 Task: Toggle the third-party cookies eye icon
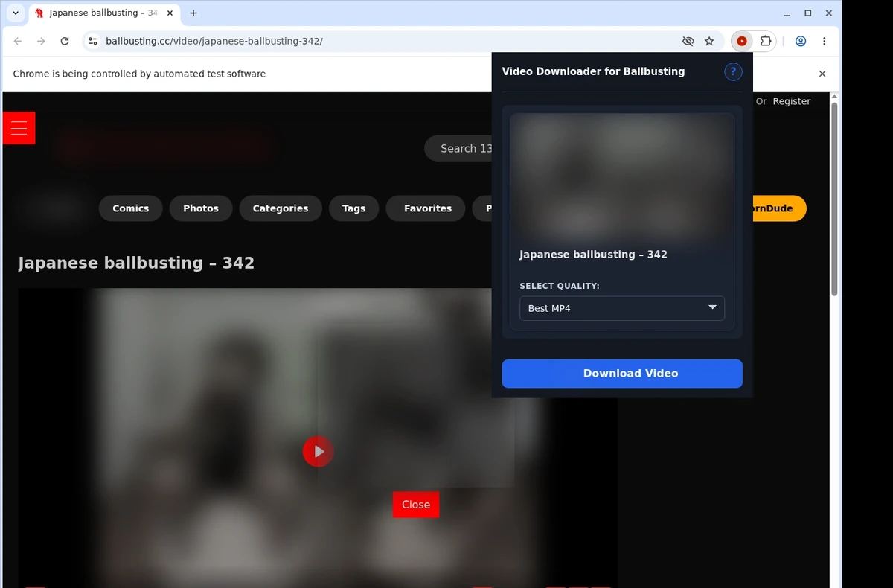click(688, 42)
